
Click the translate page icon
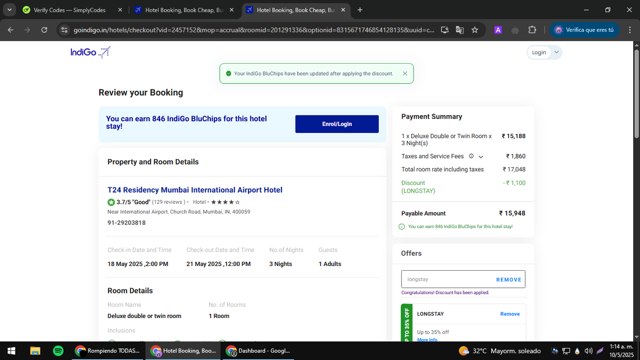click(x=460, y=30)
